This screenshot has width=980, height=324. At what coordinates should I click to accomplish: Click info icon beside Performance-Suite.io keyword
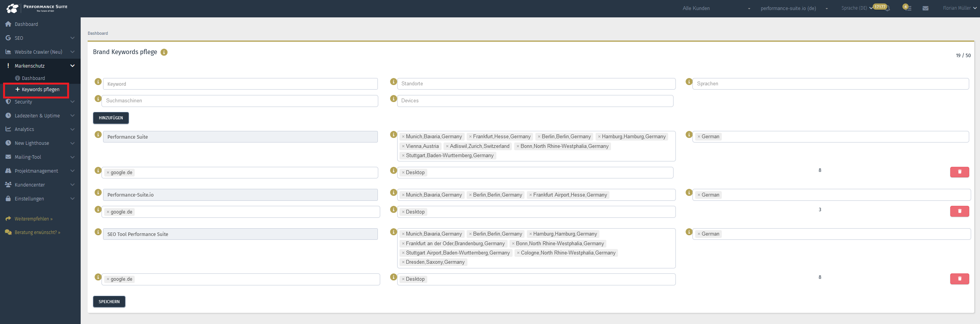point(98,193)
